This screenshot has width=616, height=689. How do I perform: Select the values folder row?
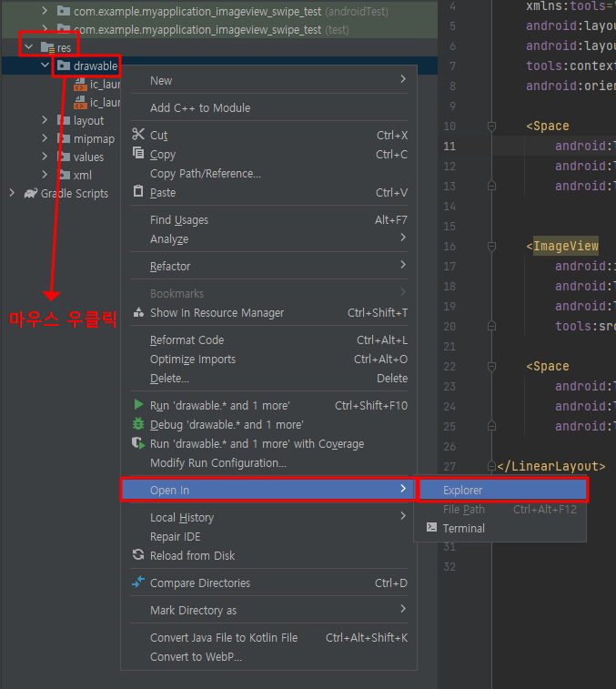point(62,157)
